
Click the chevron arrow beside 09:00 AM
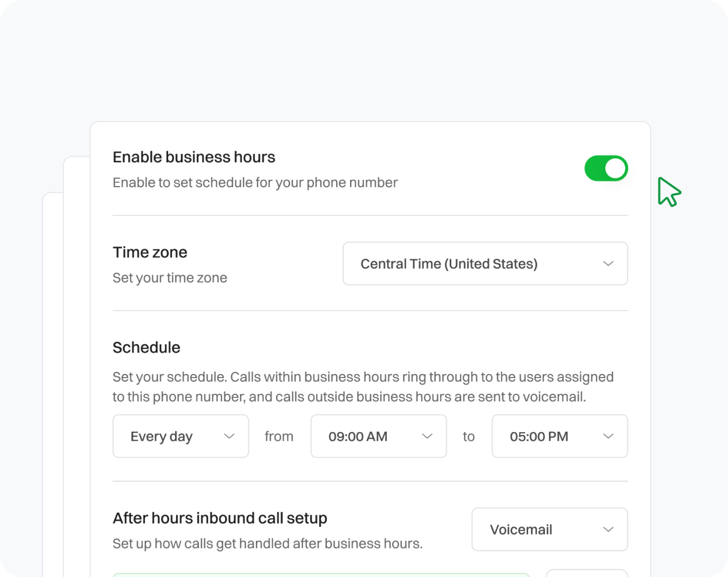tap(427, 436)
